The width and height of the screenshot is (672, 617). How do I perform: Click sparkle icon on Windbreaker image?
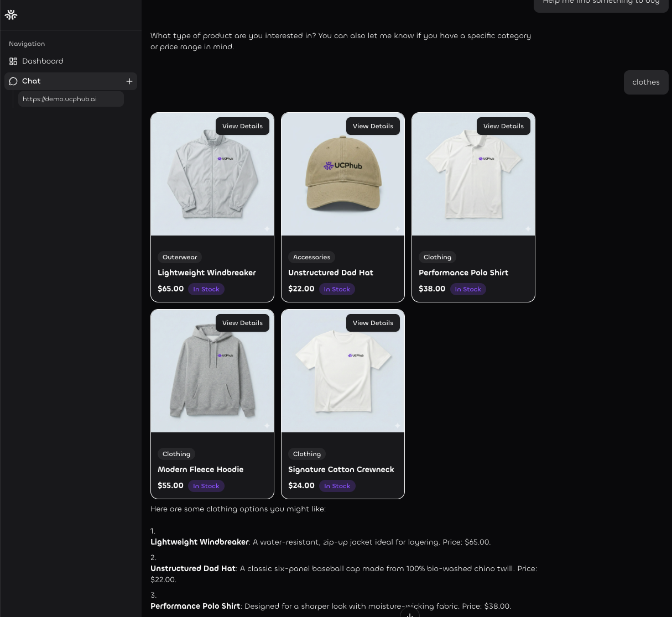tap(267, 228)
